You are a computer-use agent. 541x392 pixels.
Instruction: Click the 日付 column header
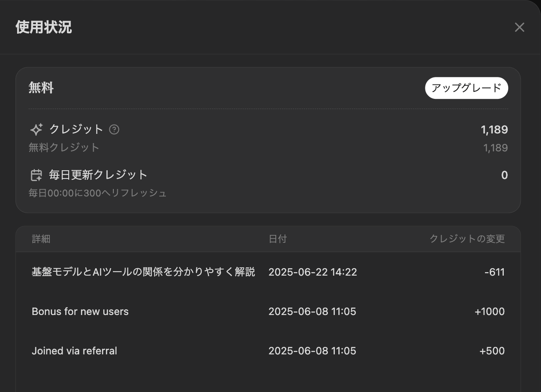pos(278,239)
